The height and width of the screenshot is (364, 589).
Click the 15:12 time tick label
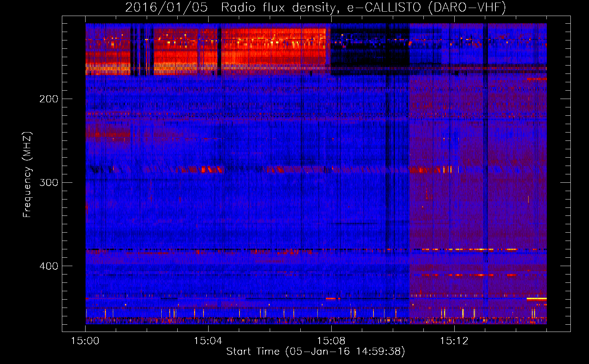tap(454, 341)
